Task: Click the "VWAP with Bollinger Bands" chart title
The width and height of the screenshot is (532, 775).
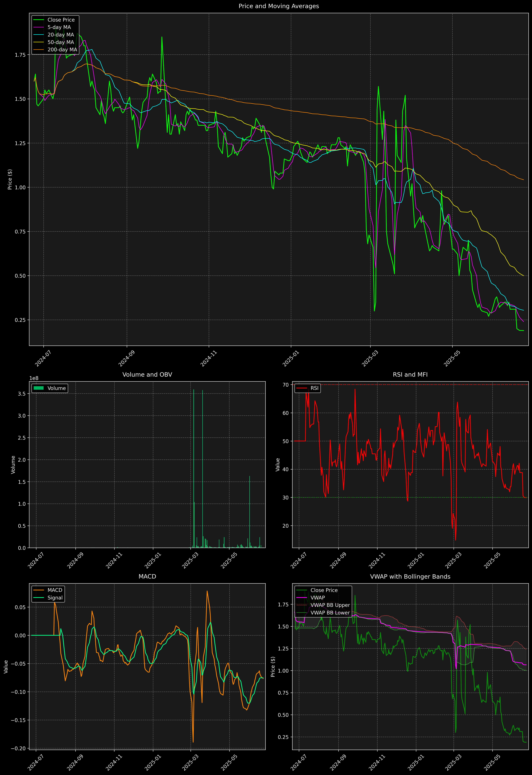Action: point(410,577)
